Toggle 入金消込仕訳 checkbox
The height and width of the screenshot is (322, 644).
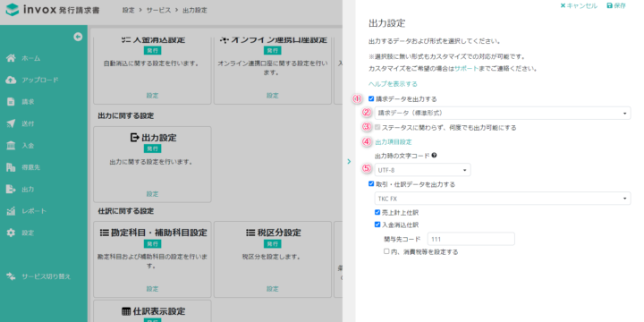(377, 225)
